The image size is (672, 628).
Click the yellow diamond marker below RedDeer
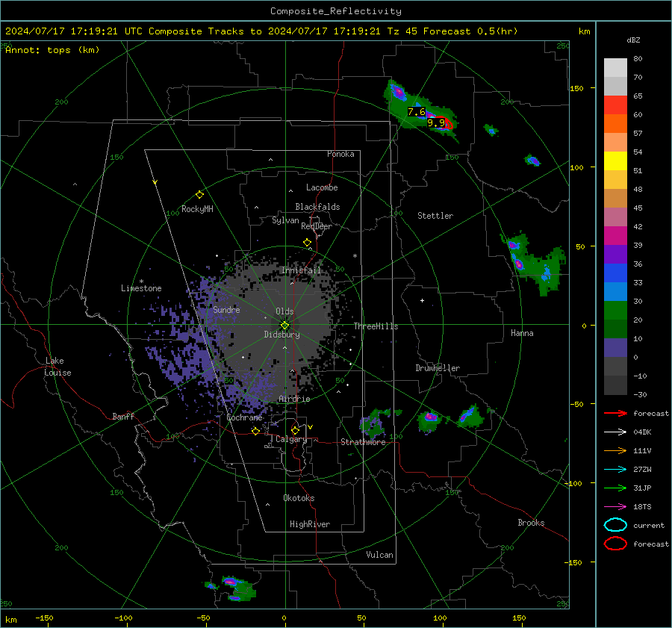tap(307, 243)
